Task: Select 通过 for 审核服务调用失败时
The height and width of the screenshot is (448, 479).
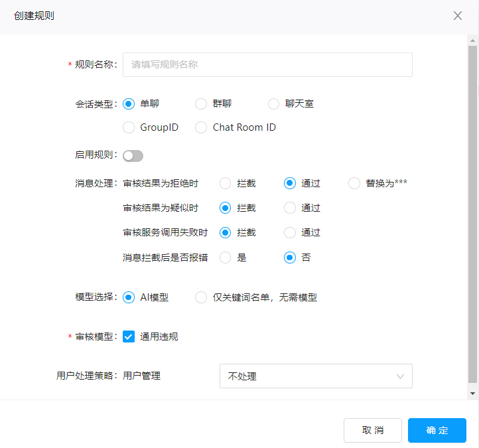Action: point(290,232)
